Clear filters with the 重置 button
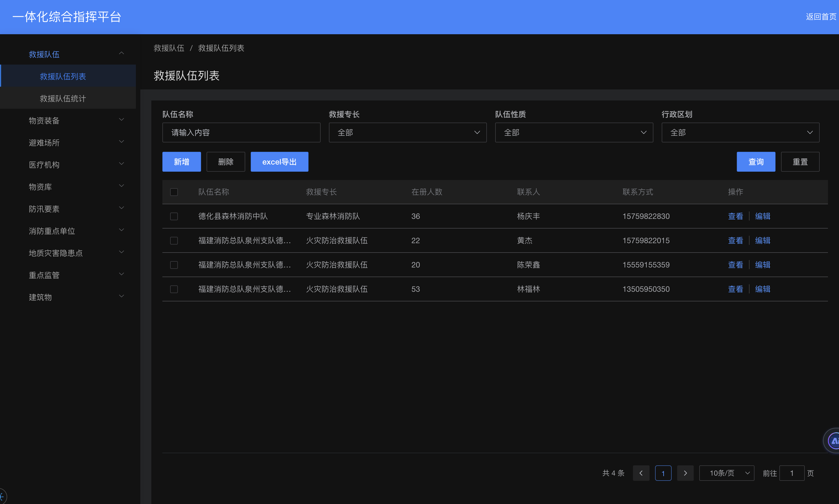This screenshot has height=504, width=839. click(x=800, y=162)
